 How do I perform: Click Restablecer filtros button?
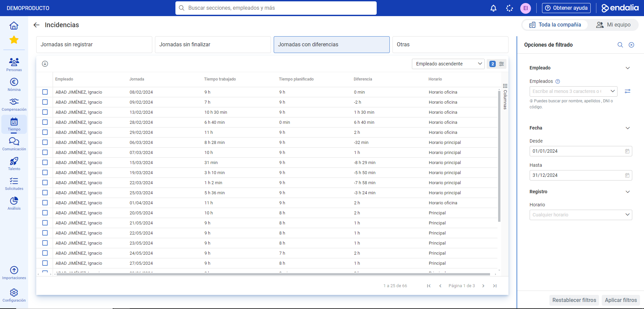[574, 300]
